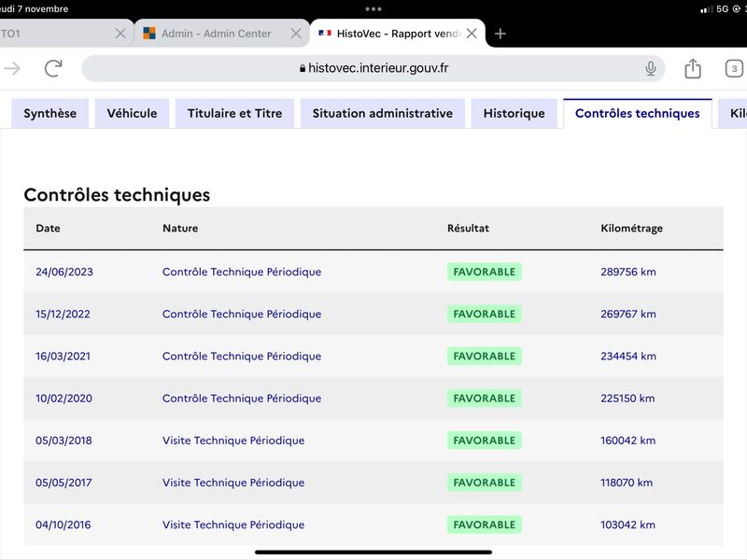Click Contrôle Technique Périodique in 24/06/2023 row
Screen dimensions: 747x560
[x=242, y=272]
